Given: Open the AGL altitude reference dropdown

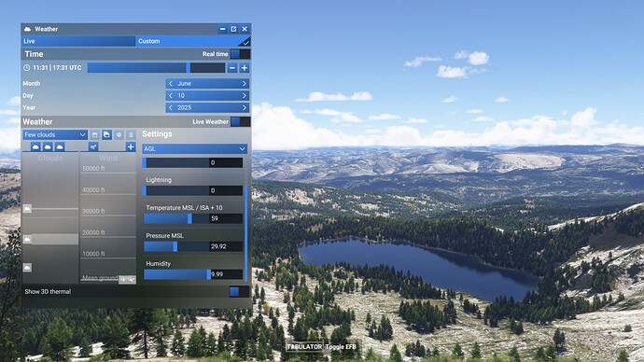Looking at the screenshot, I should [x=194, y=148].
